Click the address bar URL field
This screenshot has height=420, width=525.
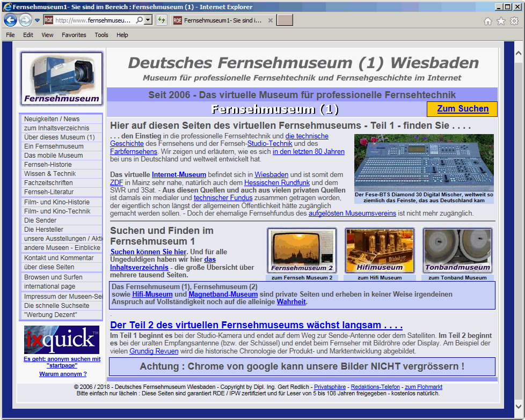[93, 20]
